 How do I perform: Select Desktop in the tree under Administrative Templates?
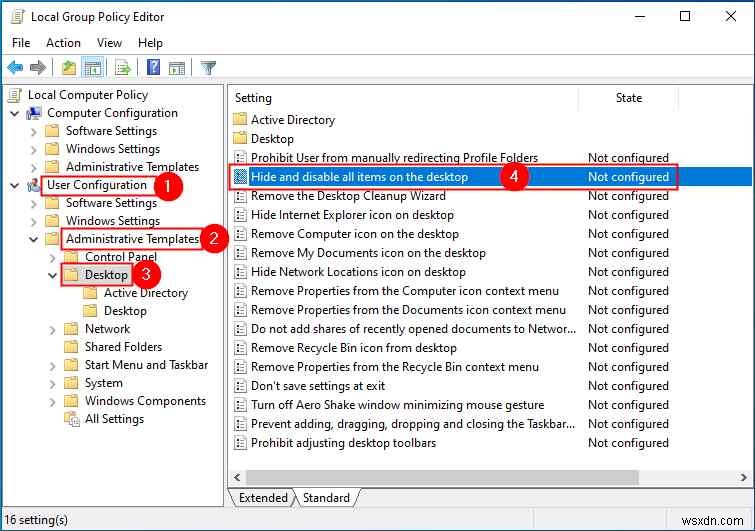106,275
